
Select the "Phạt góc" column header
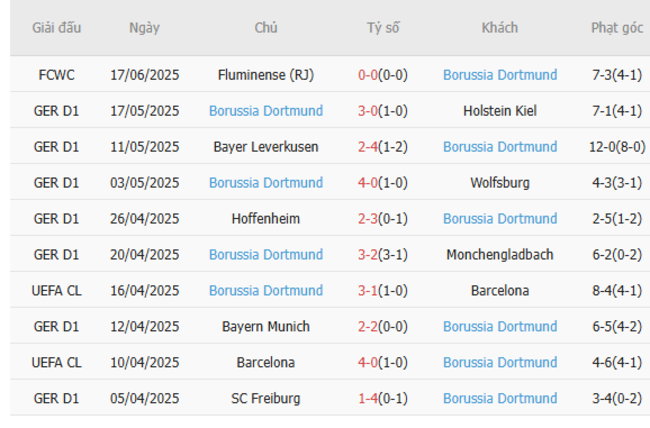click(x=617, y=28)
